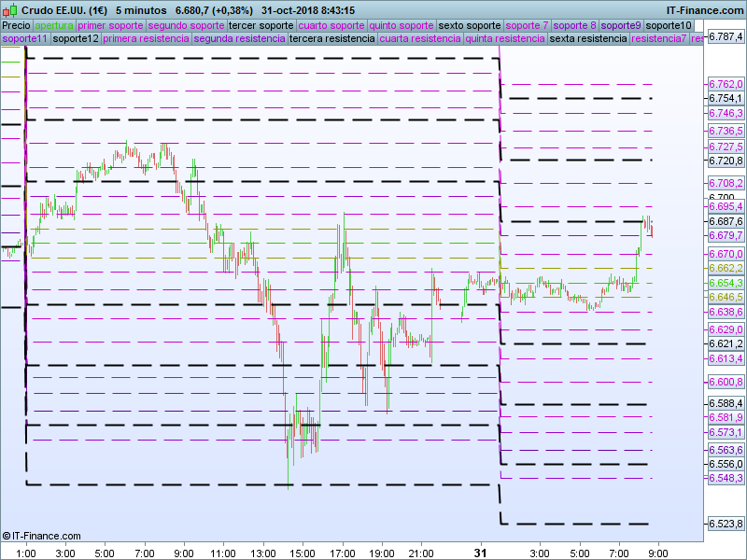Click the 6.581,9 price label
This screenshot has height=560, width=747.
(726, 417)
